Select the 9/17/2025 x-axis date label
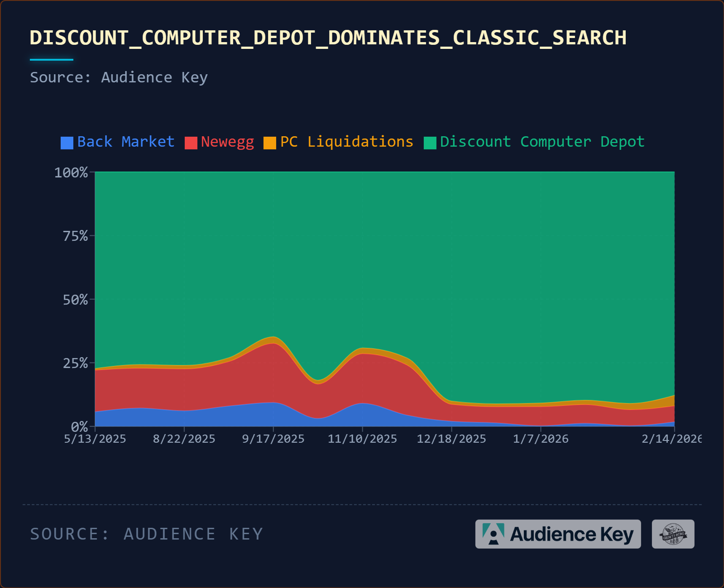The height and width of the screenshot is (588, 724). coord(273,439)
